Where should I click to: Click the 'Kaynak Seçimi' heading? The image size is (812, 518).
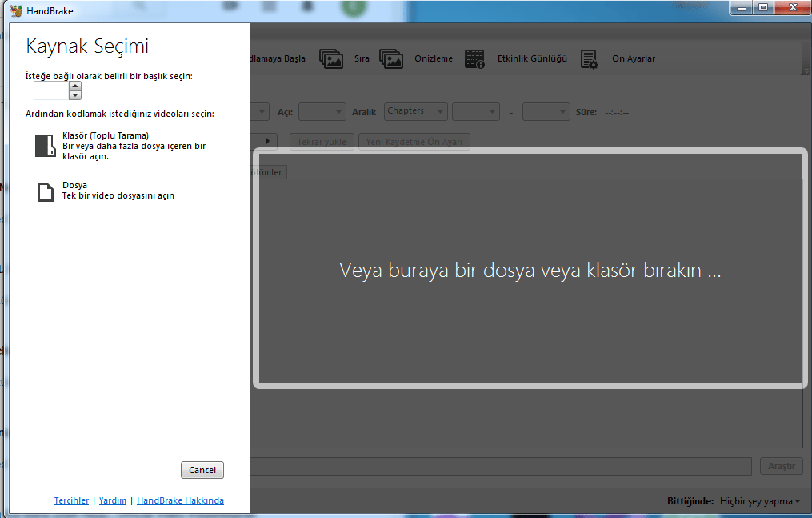tap(87, 46)
